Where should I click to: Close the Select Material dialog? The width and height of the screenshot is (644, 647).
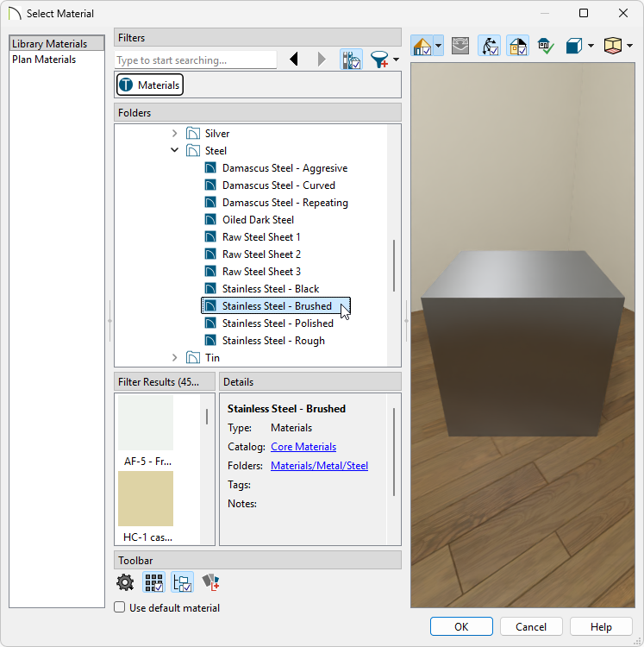pyautogui.click(x=623, y=13)
